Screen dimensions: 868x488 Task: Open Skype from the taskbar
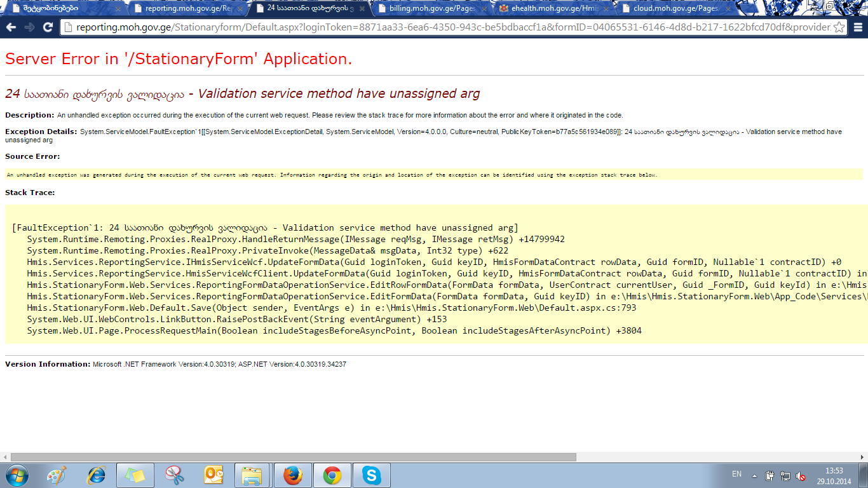pyautogui.click(x=371, y=475)
